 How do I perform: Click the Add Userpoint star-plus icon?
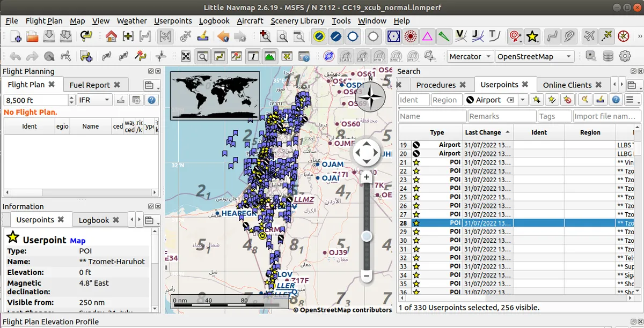click(536, 100)
